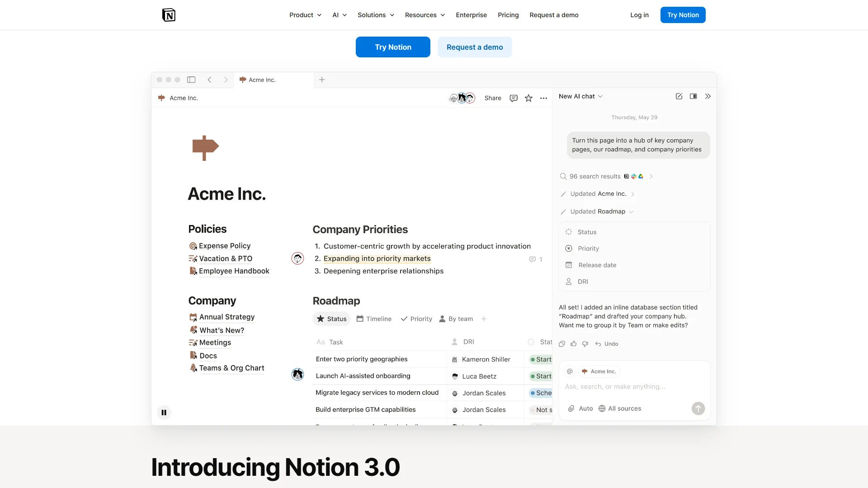The height and width of the screenshot is (488, 868).
Task: Attach a file with paperclip icon
Action: click(571, 408)
